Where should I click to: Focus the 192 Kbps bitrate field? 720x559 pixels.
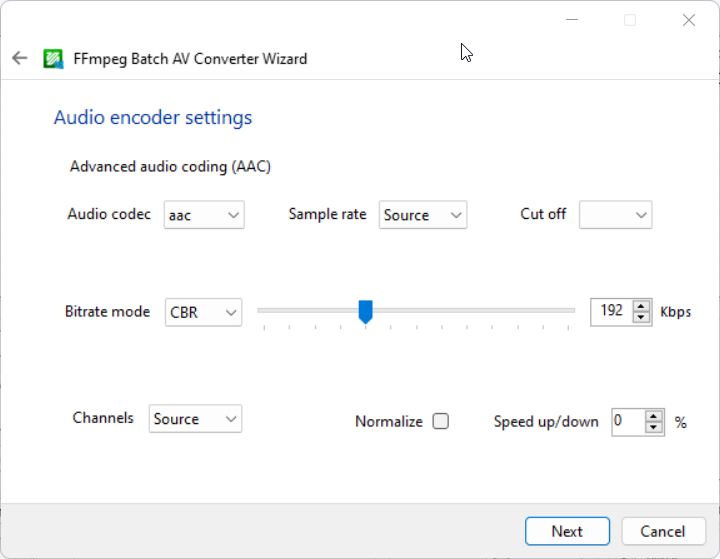click(611, 312)
